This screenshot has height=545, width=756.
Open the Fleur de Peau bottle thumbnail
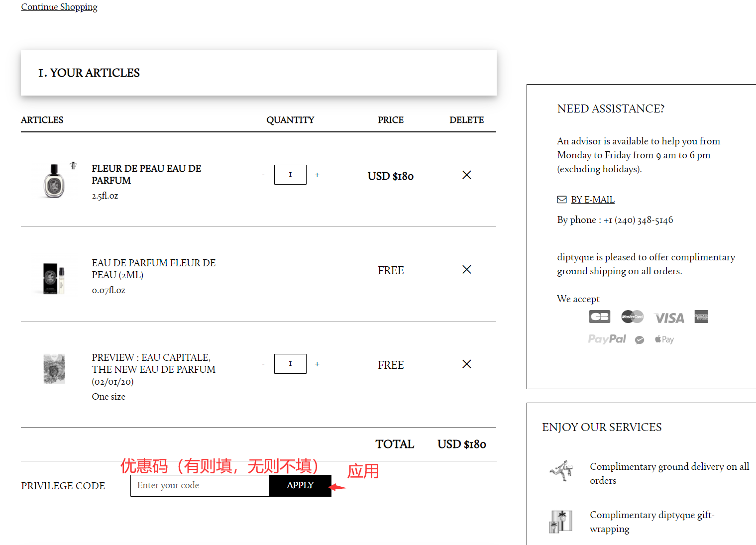point(54,180)
